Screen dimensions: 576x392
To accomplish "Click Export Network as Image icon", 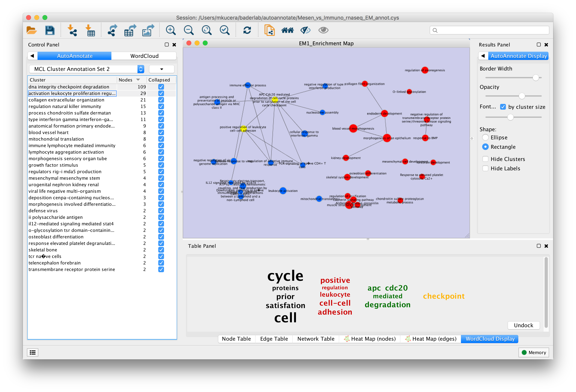I will pyautogui.click(x=148, y=30).
